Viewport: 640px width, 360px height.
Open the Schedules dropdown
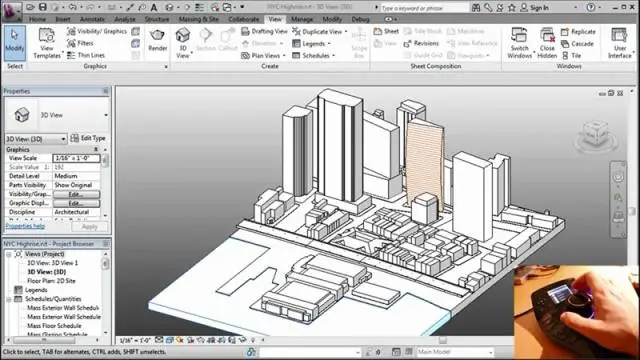313,56
